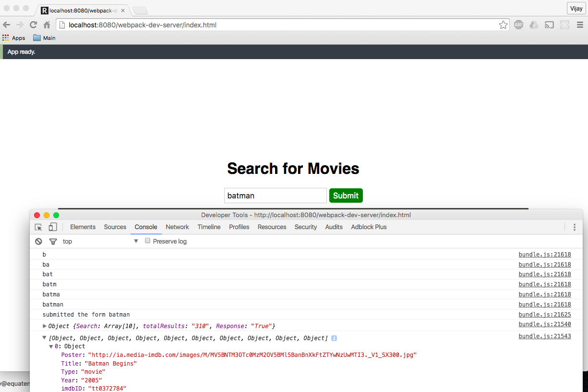Image resolution: width=588 pixels, height=392 pixels.
Task: Clear the console log
Action: pyautogui.click(x=38, y=241)
